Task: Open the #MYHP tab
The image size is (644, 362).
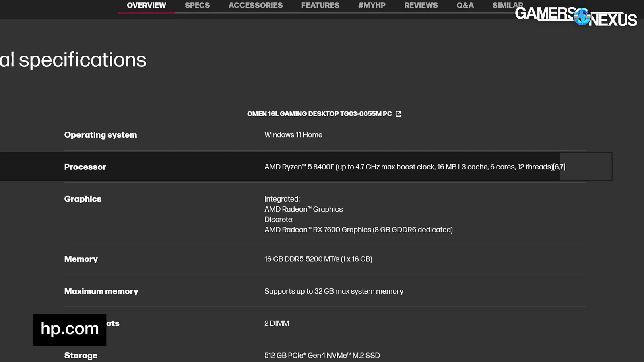Action: [x=372, y=6]
